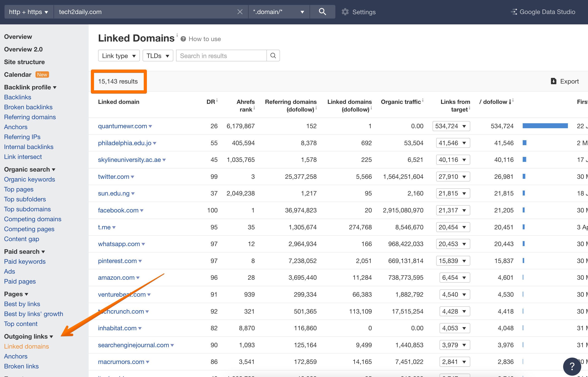
Task: Switch to the Organic keywords section
Action: click(x=29, y=179)
